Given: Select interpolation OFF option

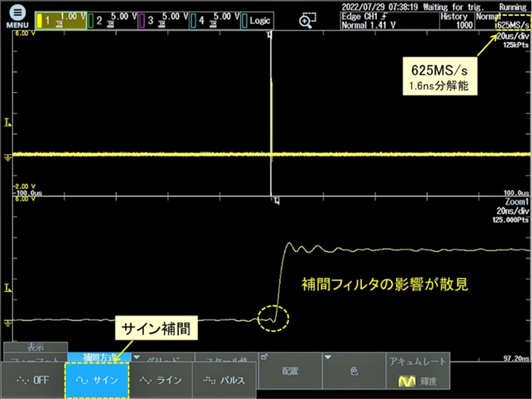Looking at the screenshot, I should coord(33,380).
